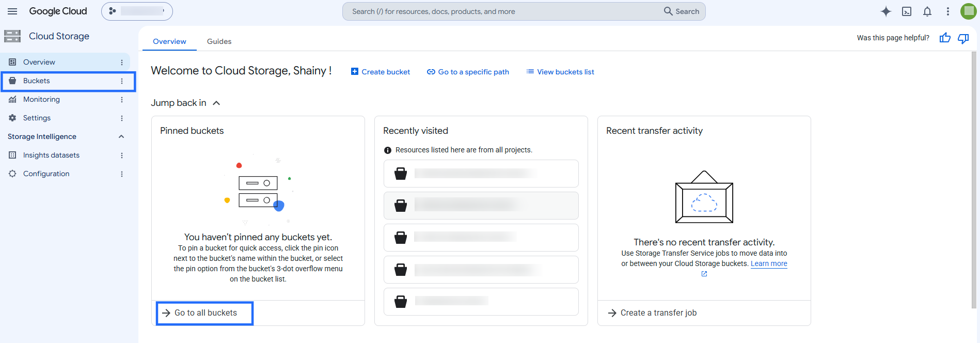Screen dimensions: 980x343
Task: Collapse the Jump back in section
Action: click(216, 103)
